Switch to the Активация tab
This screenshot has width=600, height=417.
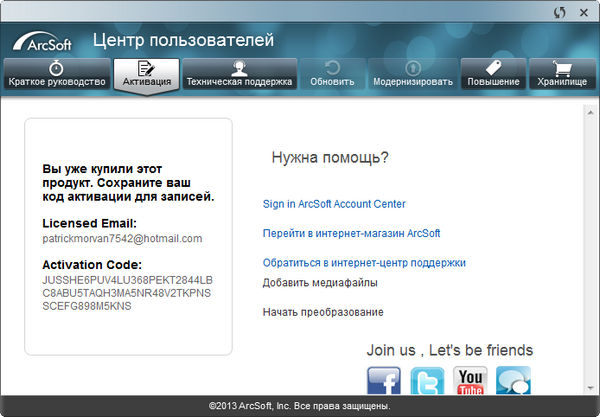[146, 74]
